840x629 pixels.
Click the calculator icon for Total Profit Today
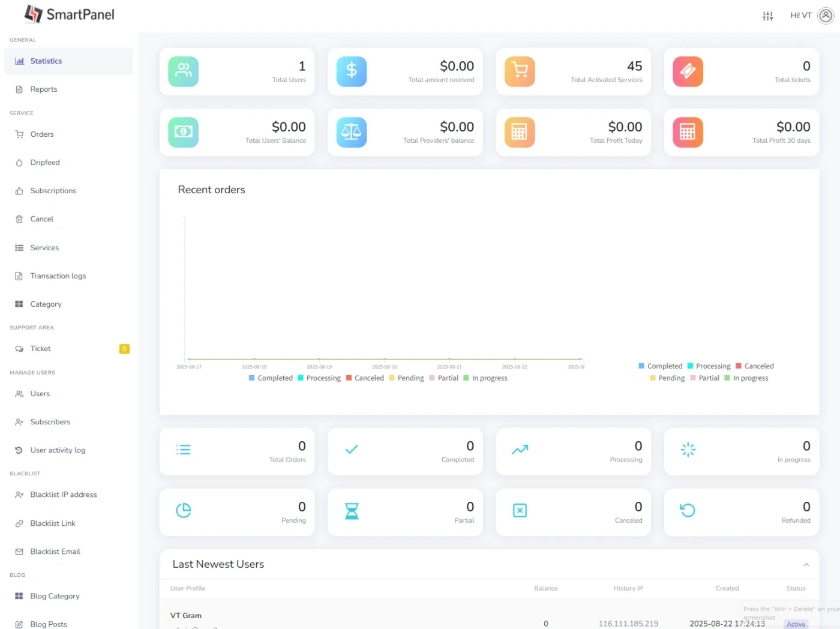click(x=520, y=132)
